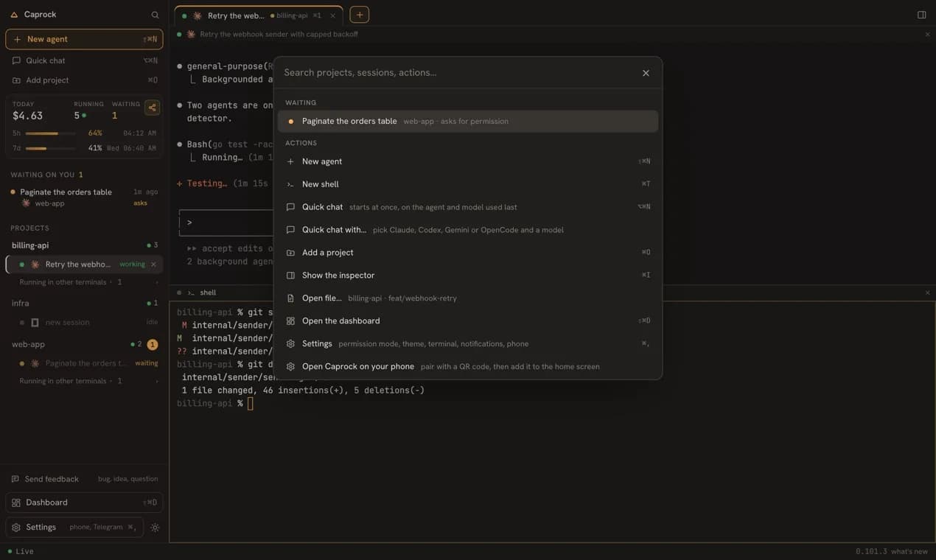This screenshot has width=936, height=560.
Task: Select 'Open the dashboard' action
Action: click(468, 321)
